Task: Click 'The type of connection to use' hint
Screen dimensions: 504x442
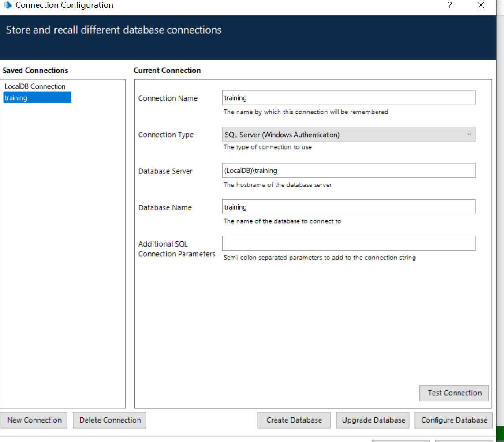Action: pos(267,147)
